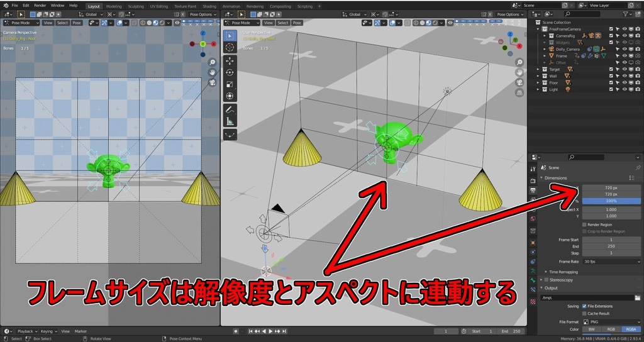Click the output folder browse icon
The height and width of the screenshot is (342, 644).
(638, 297)
